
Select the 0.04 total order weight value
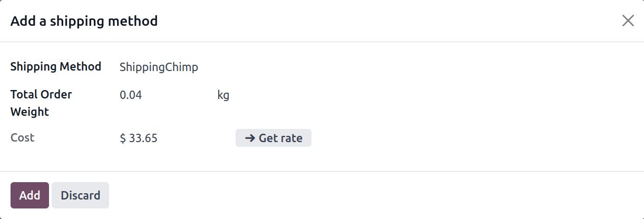click(x=131, y=95)
